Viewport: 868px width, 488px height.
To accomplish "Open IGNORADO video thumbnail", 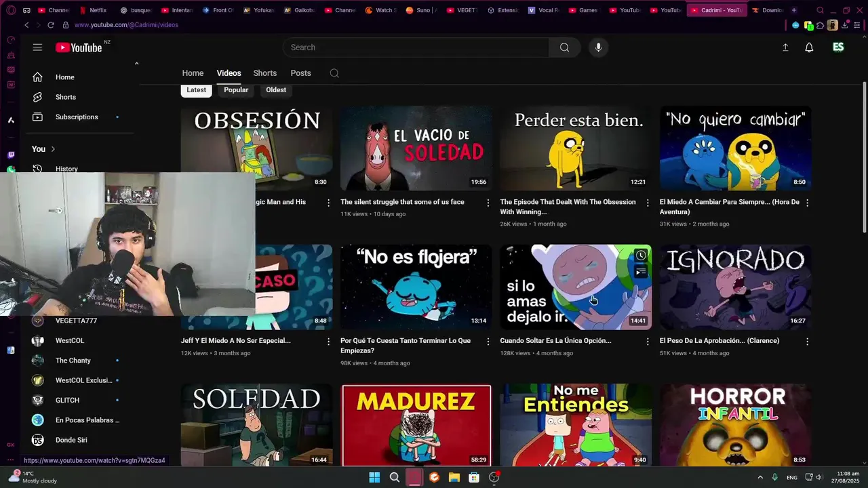I will click(735, 287).
